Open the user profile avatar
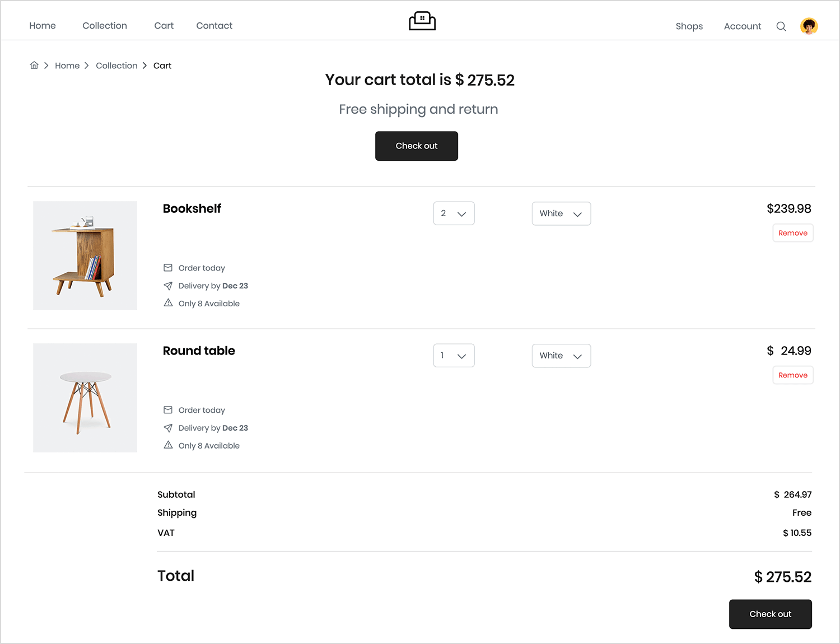The width and height of the screenshot is (840, 644). (x=809, y=26)
